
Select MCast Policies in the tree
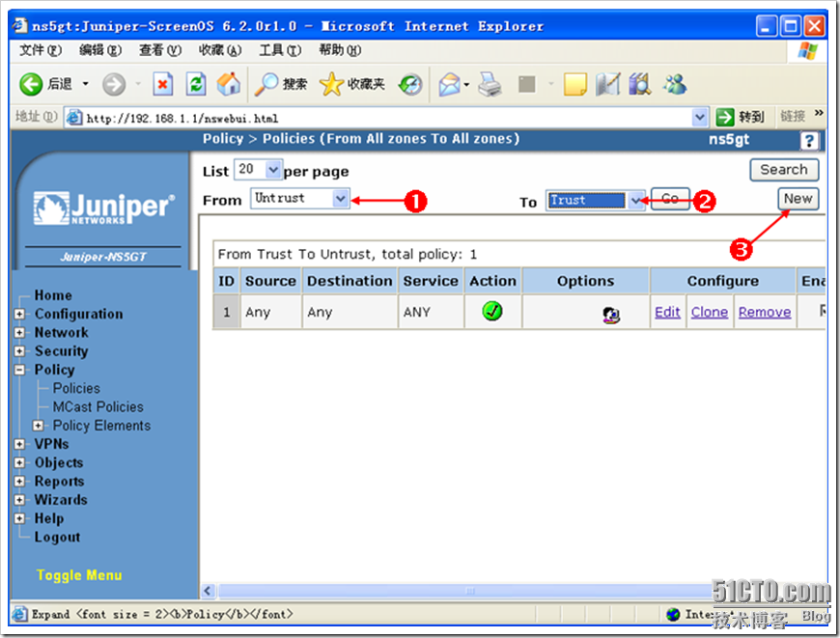coord(98,407)
